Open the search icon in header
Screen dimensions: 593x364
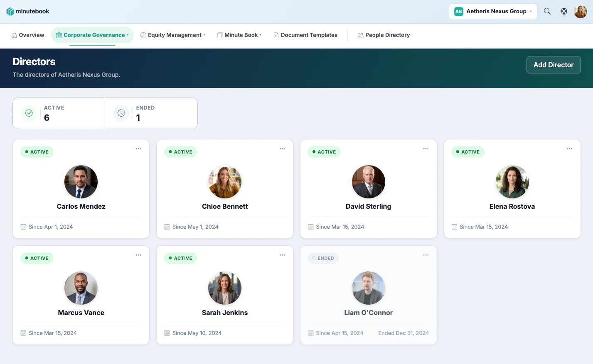547,12
